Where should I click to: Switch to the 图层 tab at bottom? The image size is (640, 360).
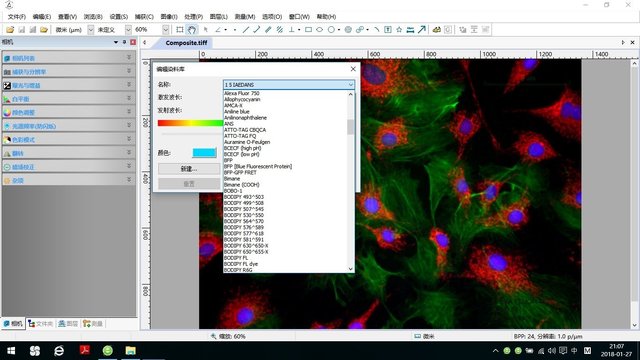point(68,324)
